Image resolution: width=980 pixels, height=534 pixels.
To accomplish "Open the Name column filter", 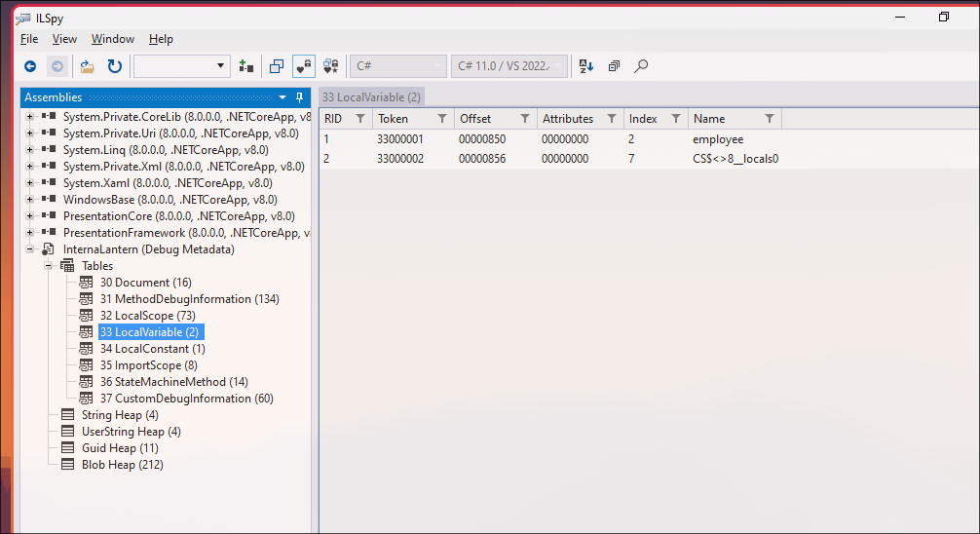I will tap(769, 119).
